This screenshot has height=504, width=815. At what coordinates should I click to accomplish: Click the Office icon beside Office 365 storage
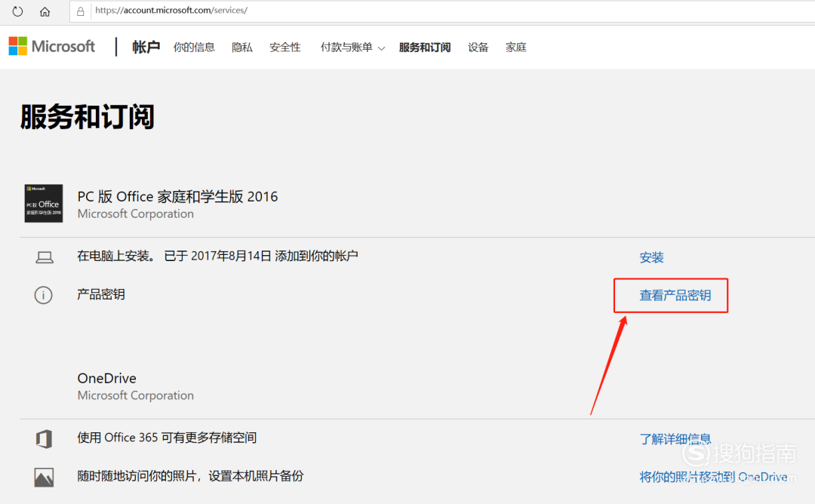(45, 438)
